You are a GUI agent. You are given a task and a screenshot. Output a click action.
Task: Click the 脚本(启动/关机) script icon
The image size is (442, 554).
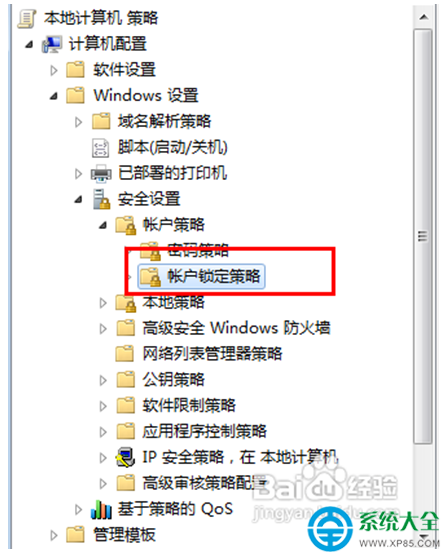pos(101,148)
